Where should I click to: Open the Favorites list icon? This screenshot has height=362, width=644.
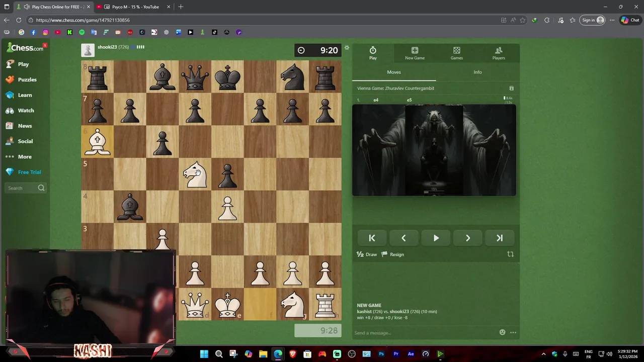573,20
